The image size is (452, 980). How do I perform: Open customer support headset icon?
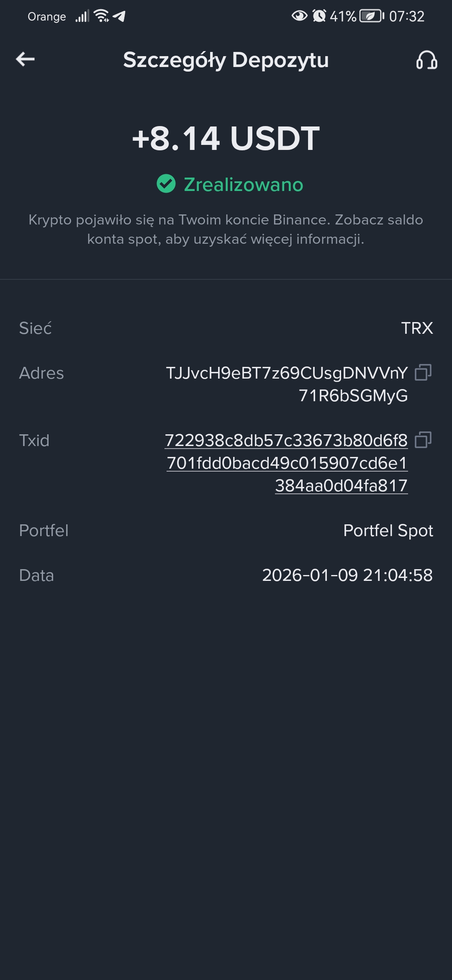point(426,60)
